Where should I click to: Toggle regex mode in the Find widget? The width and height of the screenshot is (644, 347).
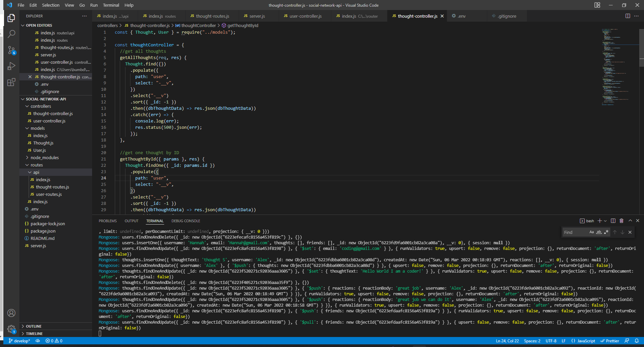[607, 232]
